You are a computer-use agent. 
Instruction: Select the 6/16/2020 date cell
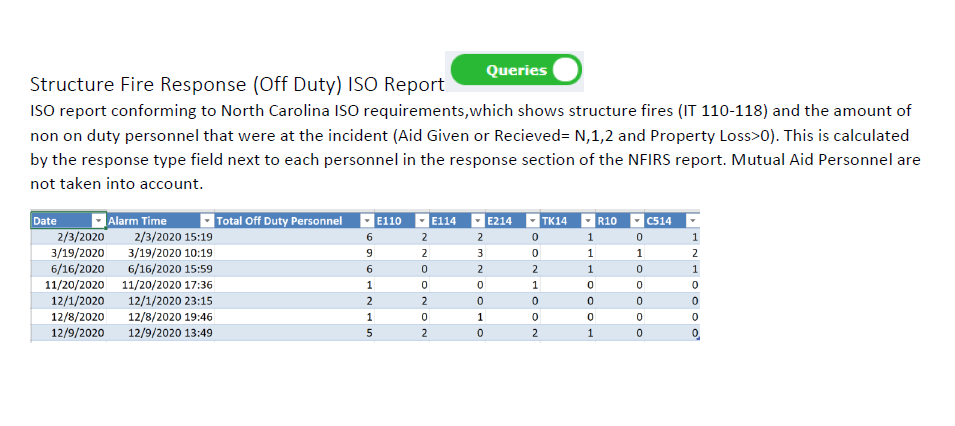point(68,268)
